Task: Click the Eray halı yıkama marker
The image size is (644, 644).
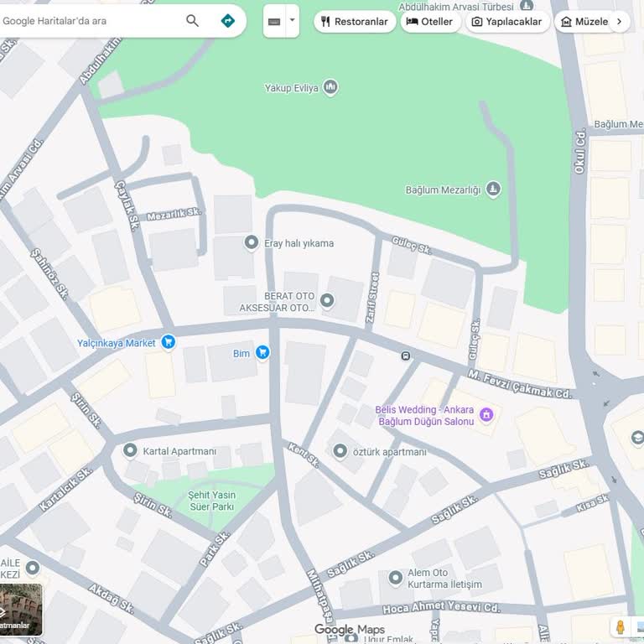Action: [x=252, y=242]
